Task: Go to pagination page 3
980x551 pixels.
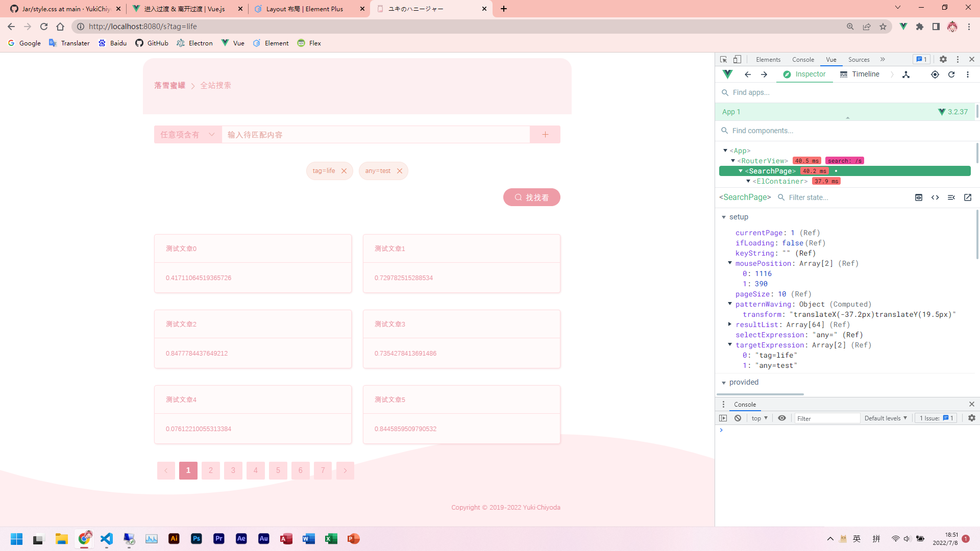Action: (233, 470)
